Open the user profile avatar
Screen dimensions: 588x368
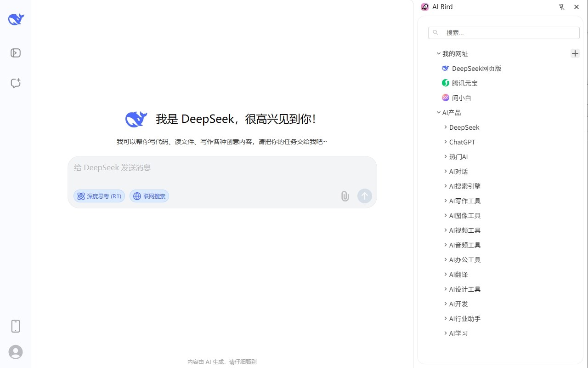click(x=16, y=352)
